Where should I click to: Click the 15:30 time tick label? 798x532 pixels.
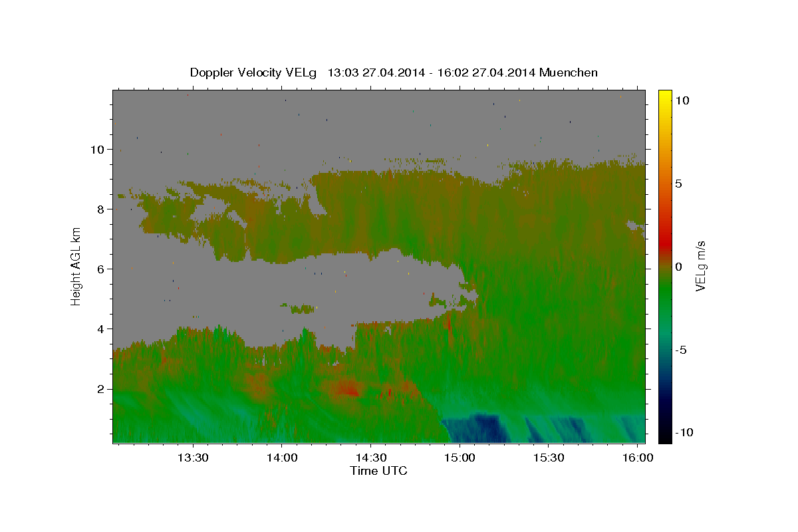[x=549, y=458]
